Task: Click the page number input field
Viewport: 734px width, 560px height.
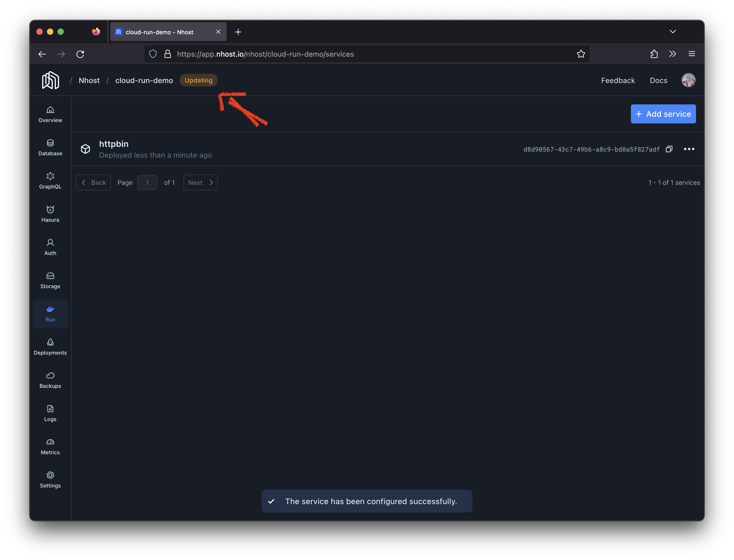Action: pos(147,182)
